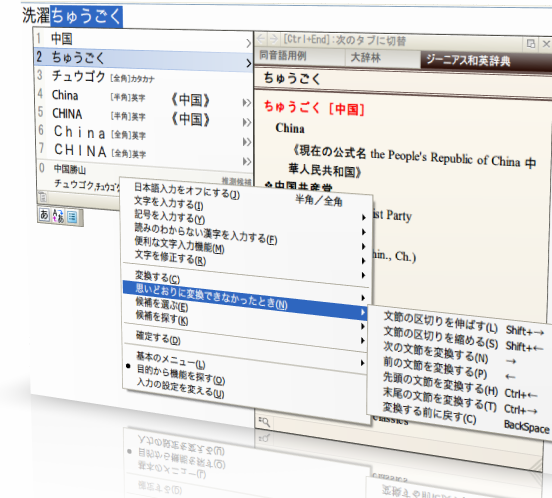552x498 pixels.
Task: Open submenu arrow for 記号を入力する
Action: coord(364,232)
